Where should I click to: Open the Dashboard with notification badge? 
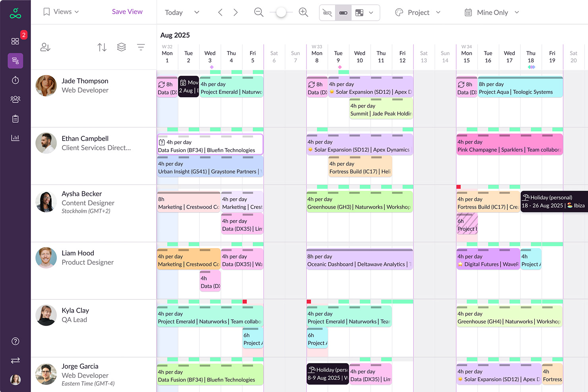coord(15,41)
